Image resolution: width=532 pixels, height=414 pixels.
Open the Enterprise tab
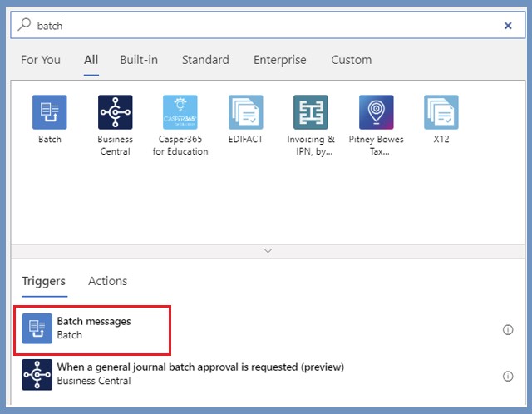pos(280,60)
